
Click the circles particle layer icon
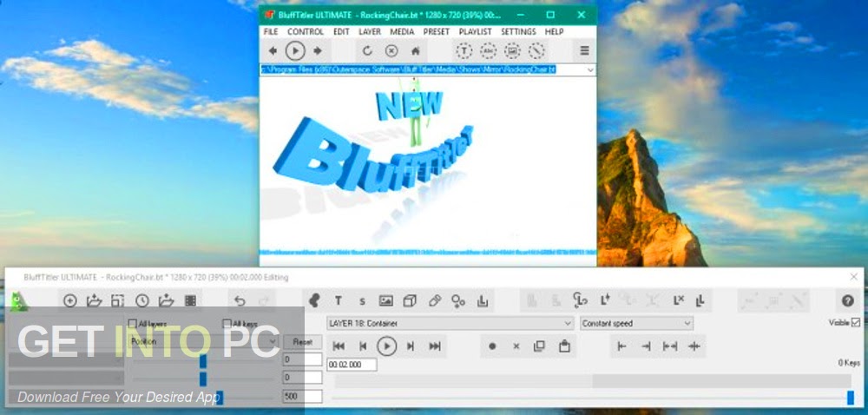[x=458, y=300]
